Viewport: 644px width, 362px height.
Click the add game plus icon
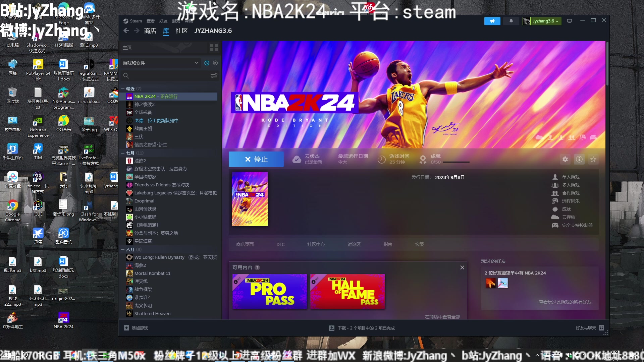coord(126,328)
